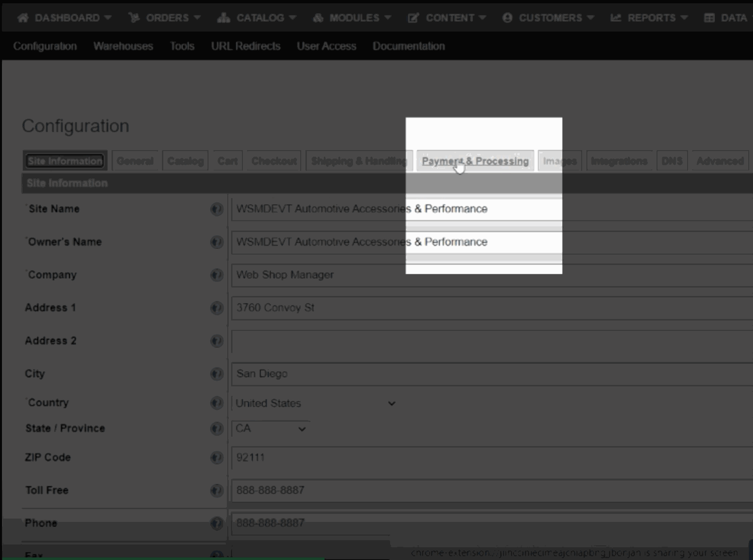The image size is (753, 560).
Task: Click the help icon beside State / Province
Action: click(x=216, y=428)
